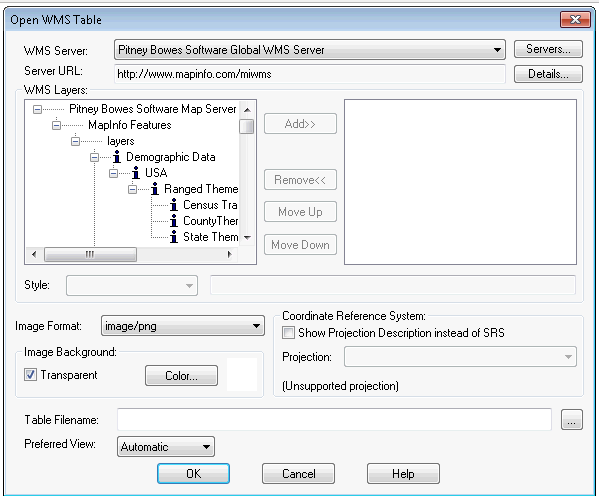
Task: Select the State Theme layer info icon
Action: [x=174, y=237]
